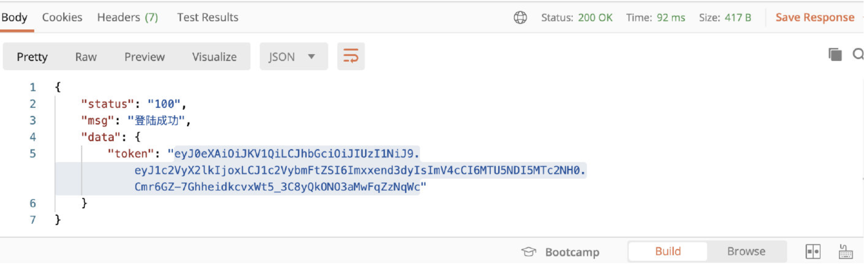868x265 pixels.
Task: Toggle the two-pane view layout icon
Action: [812, 252]
